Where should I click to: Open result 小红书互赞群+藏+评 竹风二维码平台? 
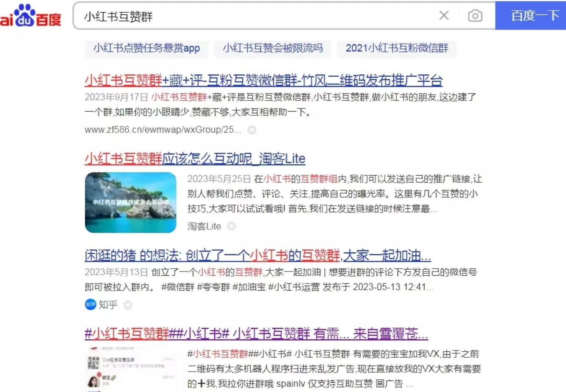pos(263,80)
